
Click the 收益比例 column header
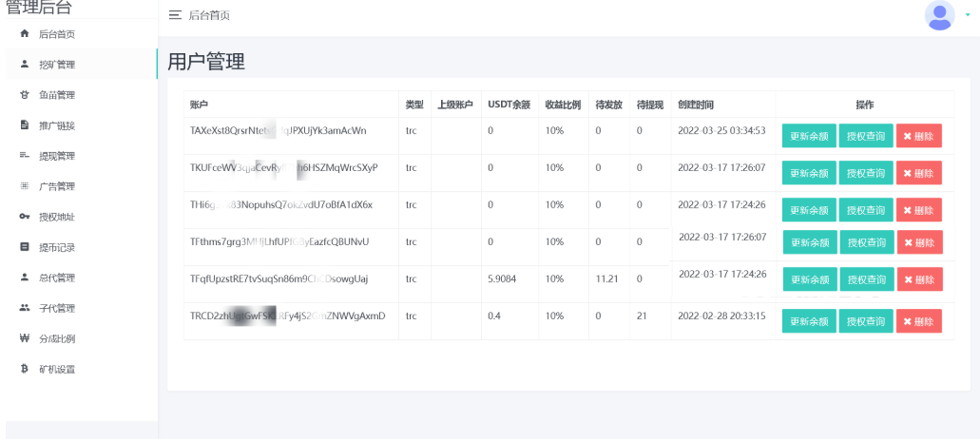563,105
